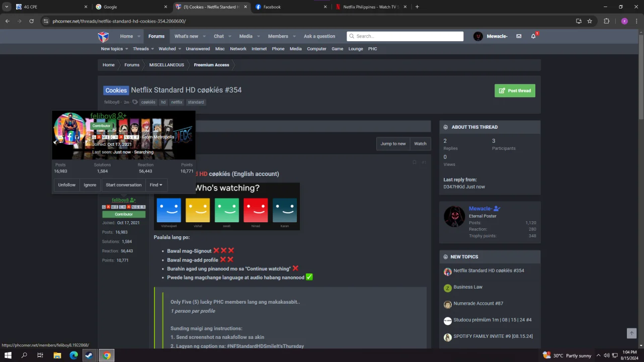The height and width of the screenshot is (362, 644).
Task: Click avatar next to Business Law topic
Action: click(x=448, y=288)
